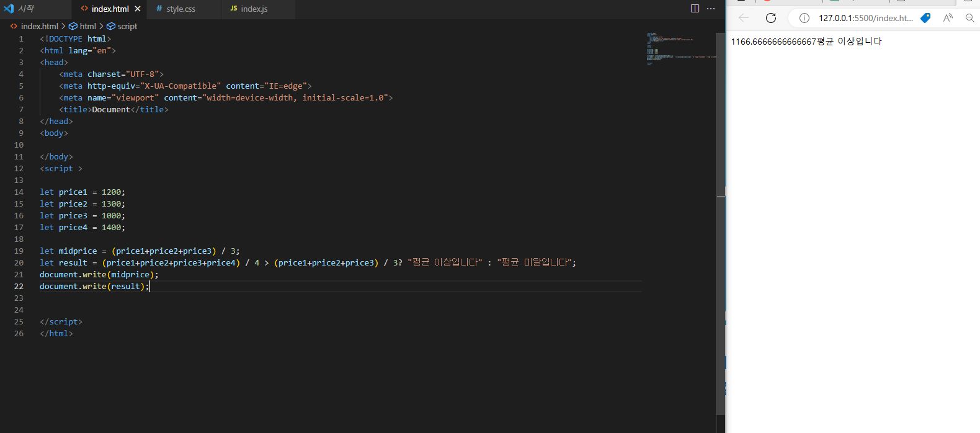Image resolution: width=980 pixels, height=433 pixels.
Task: Click the let price1 = 1200 line
Action: click(82, 192)
